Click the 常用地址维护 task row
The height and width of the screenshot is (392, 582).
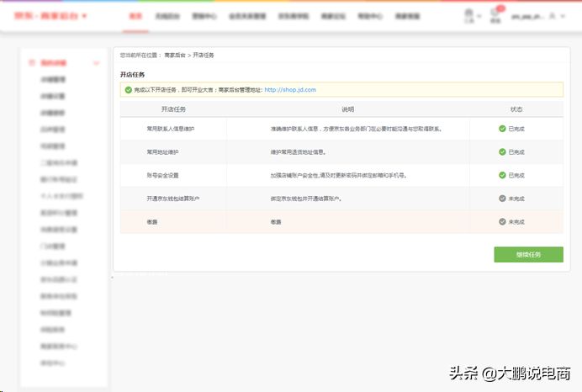coord(341,152)
